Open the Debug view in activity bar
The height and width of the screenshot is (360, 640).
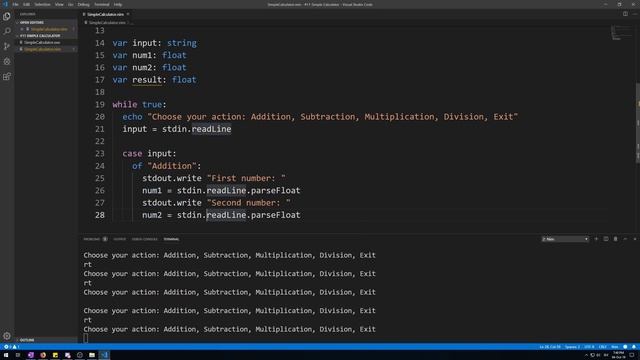pos(7,61)
